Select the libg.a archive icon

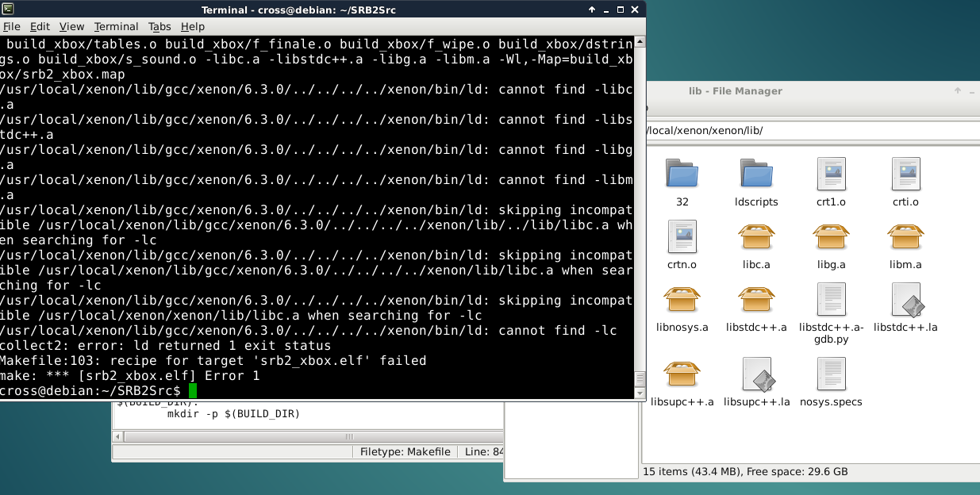[x=831, y=236]
